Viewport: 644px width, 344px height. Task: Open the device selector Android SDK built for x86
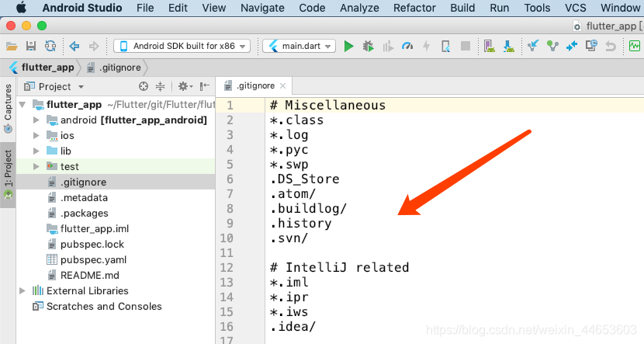(182, 46)
